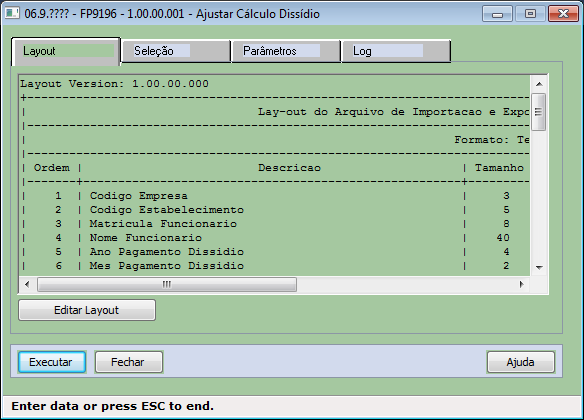584x420 pixels.
Task: Click the 'Descricao' column header
Action: tap(289, 168)
